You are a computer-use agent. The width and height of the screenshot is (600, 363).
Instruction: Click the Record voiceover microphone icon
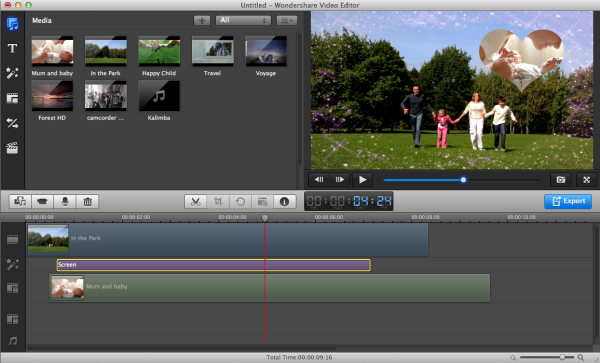point(65,202)
